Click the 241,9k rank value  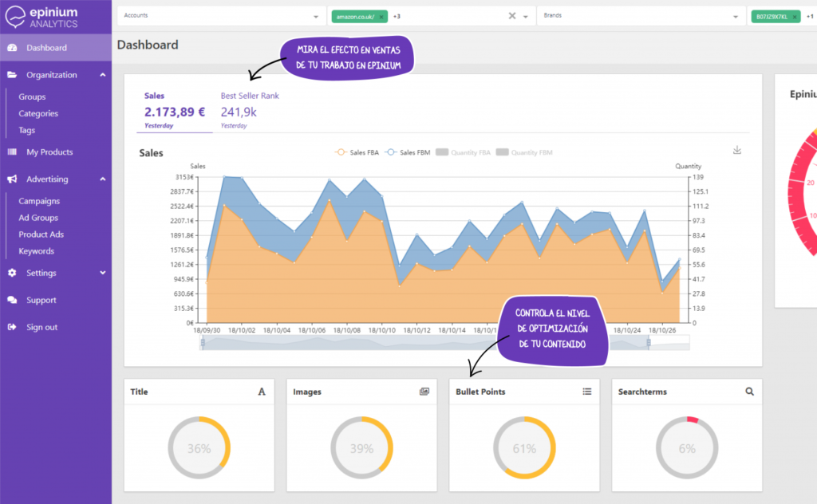pos(239,112)
